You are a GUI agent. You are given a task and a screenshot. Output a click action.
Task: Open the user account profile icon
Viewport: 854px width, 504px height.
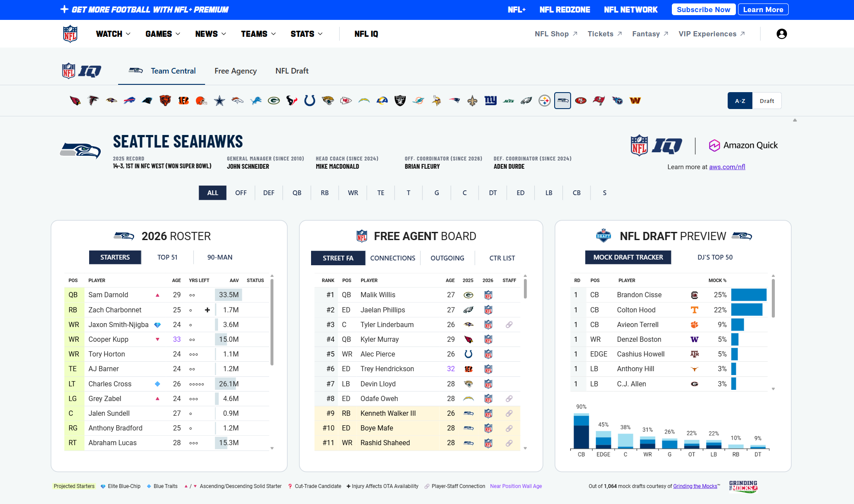(782, 34)
